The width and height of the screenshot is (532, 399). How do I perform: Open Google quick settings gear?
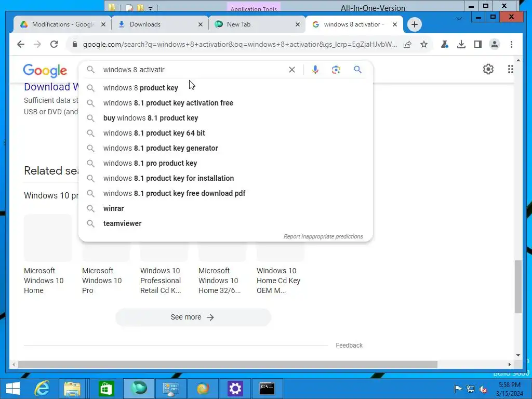pyautogui.click(x=488, y=69)
